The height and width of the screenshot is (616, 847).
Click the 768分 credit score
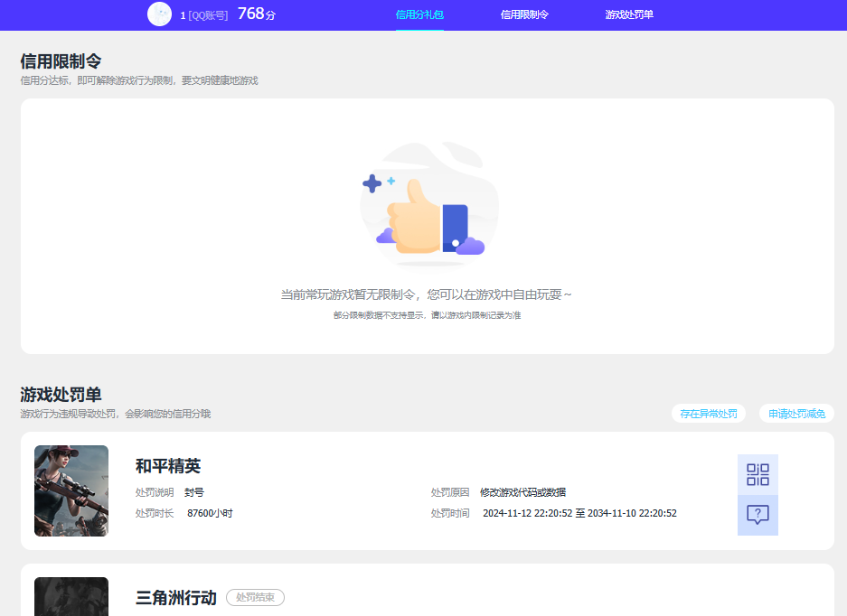[257, 14]
